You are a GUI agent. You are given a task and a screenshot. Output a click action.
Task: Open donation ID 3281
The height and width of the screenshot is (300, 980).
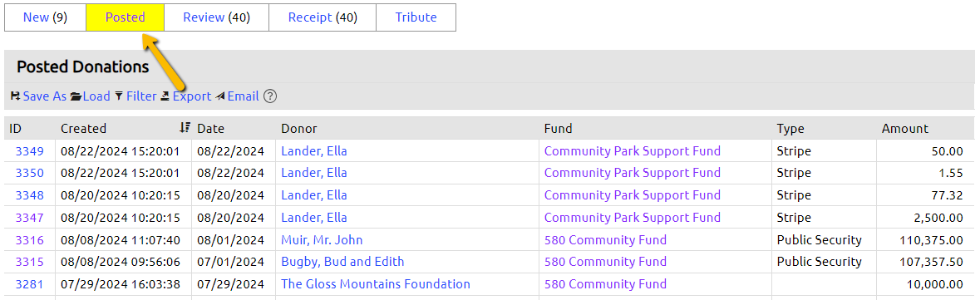click(x=29, y=284)
